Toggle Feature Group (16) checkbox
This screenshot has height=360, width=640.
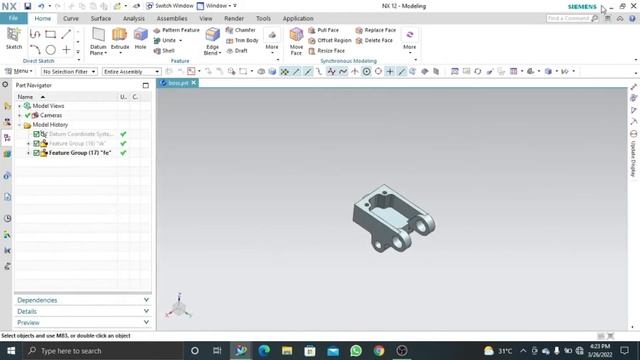click(36, 143)
